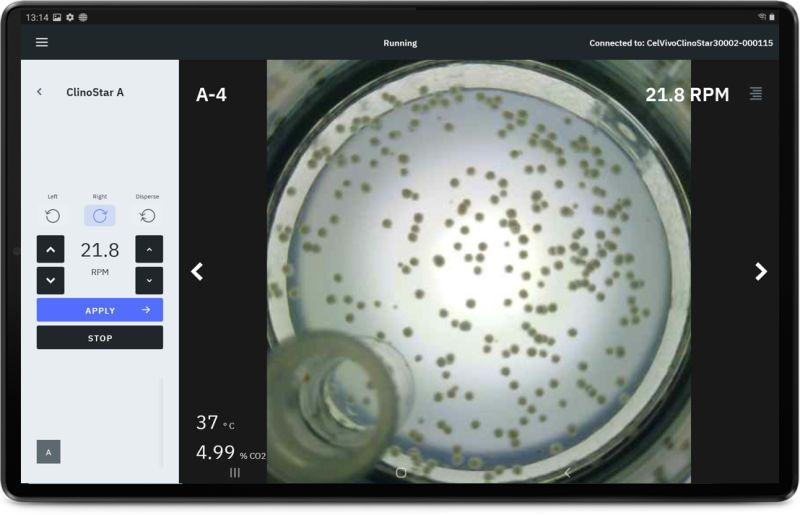The height and width of the screenshot is (515, 800).
Task: Decrease RPM with large down arrow
Action: point(51,280)
